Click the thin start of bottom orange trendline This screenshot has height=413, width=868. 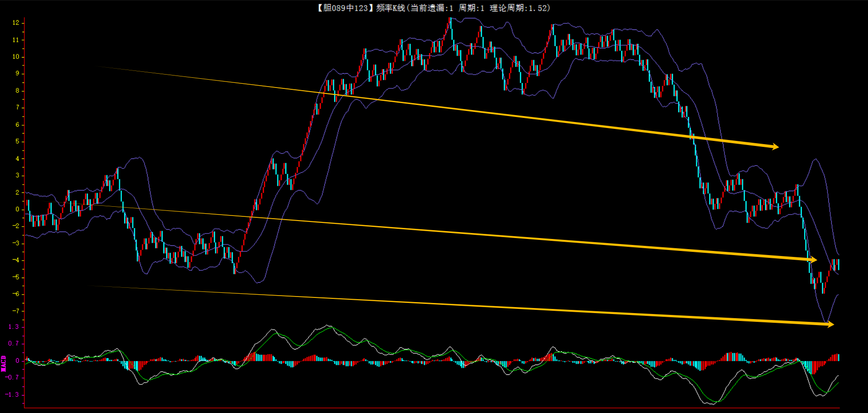tap(89, 286)
